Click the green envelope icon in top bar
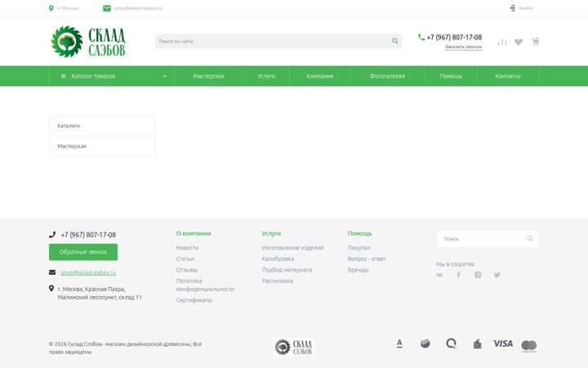Screen dimensions: 588x368 tap(107, 8)
